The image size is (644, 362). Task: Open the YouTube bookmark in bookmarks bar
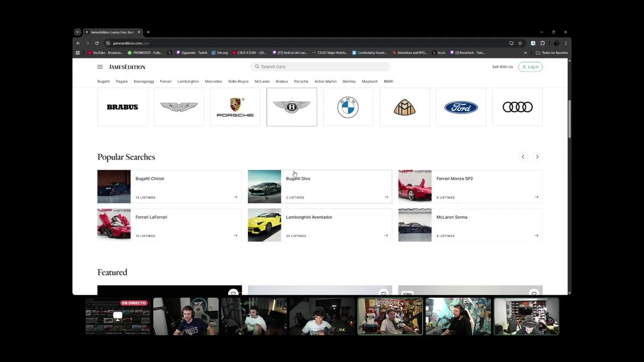click(x=105, y=53)
